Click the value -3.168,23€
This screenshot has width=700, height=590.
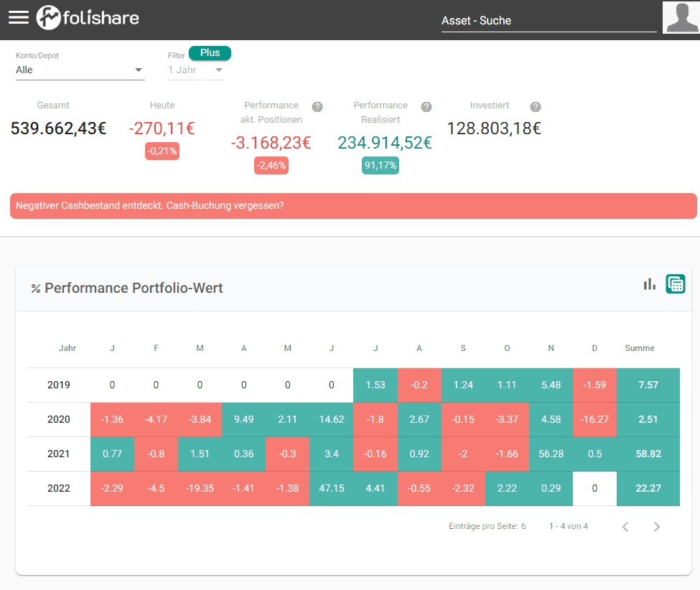pyautogui.click(x=271, y=143)
